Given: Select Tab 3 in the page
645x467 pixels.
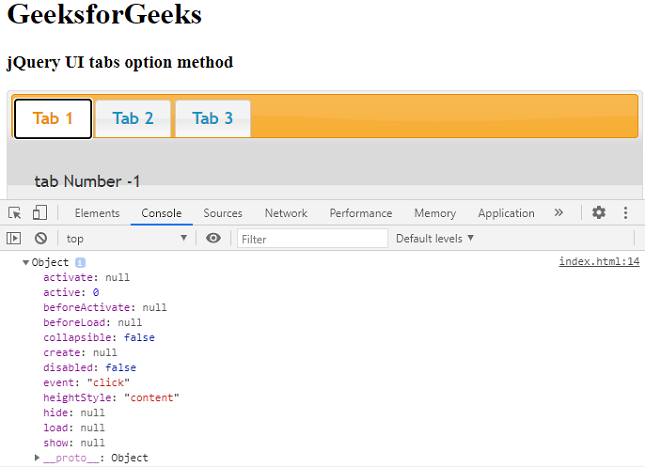Looking at the screenshot, I should point(212,119).
